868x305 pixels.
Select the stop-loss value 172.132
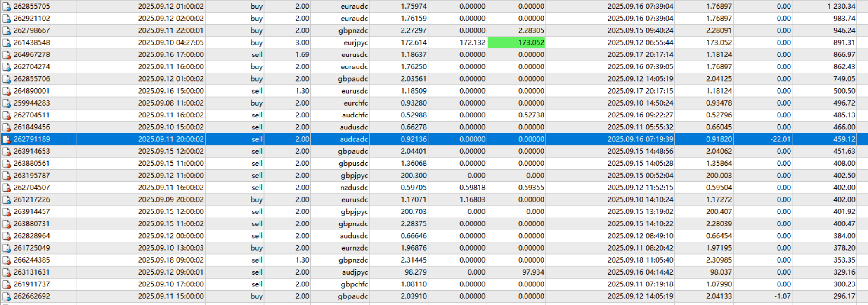473,42
